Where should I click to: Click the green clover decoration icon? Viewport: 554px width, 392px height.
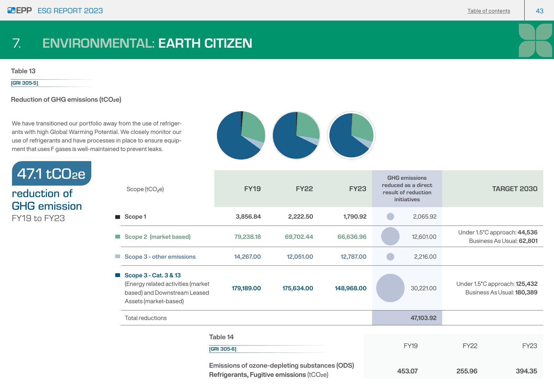(535, 40)
